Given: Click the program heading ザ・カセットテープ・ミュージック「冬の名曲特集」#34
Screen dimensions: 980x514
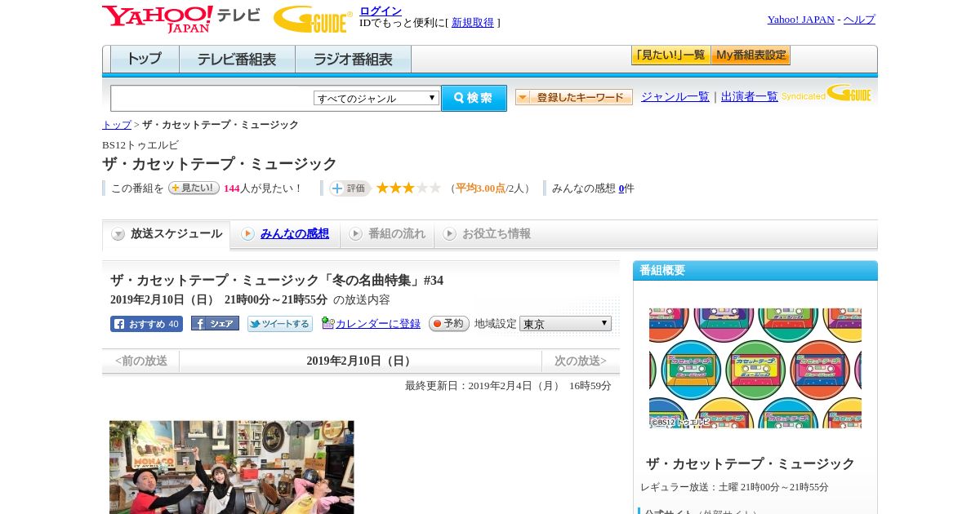Looking at the screenshot, I should tap(277, 280).
